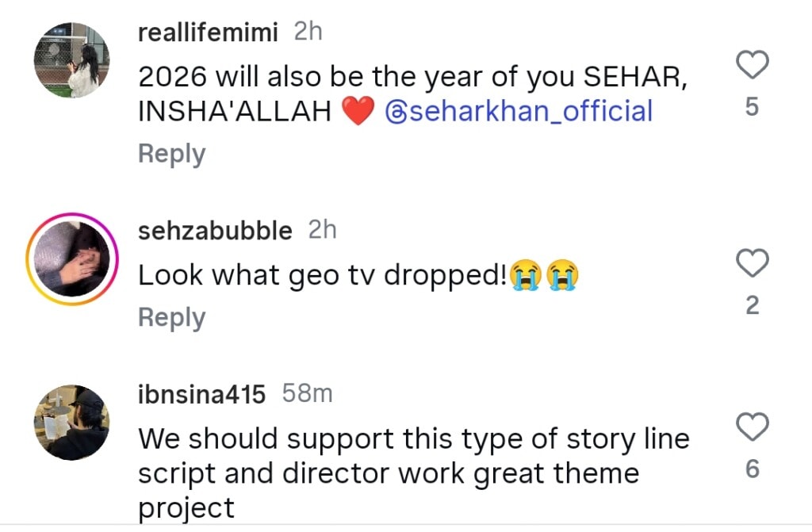Expand replies for sehzabubble's comment

(x=171, y=317)
